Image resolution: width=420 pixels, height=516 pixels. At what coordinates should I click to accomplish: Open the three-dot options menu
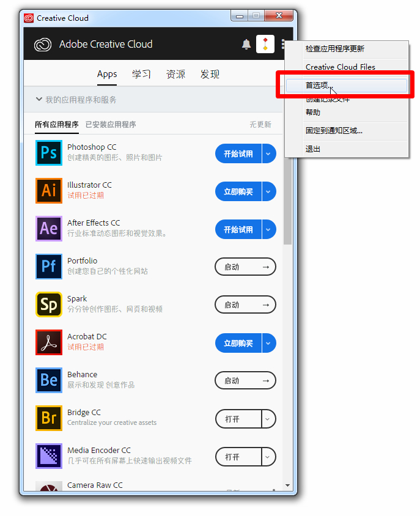tap(282, 44)
